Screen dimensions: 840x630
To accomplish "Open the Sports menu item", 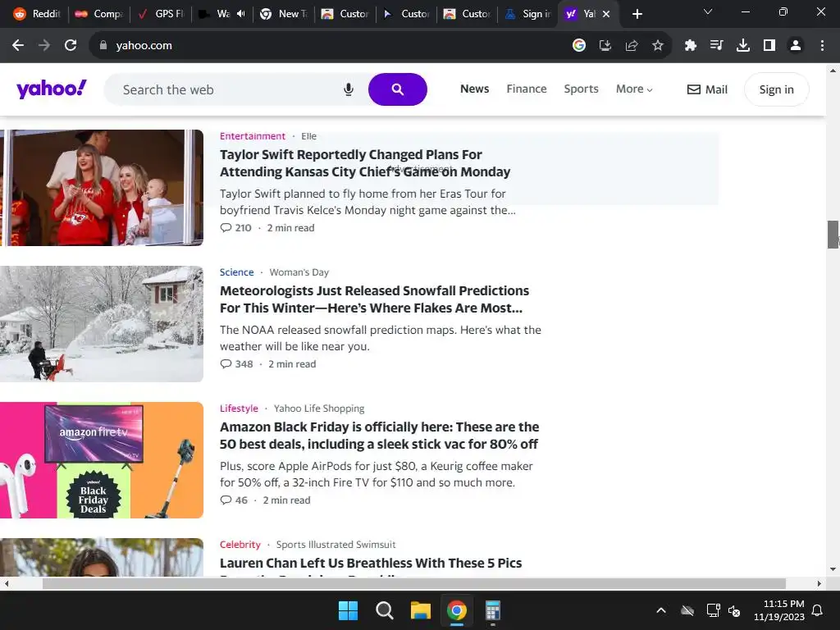I will (582, 89).
